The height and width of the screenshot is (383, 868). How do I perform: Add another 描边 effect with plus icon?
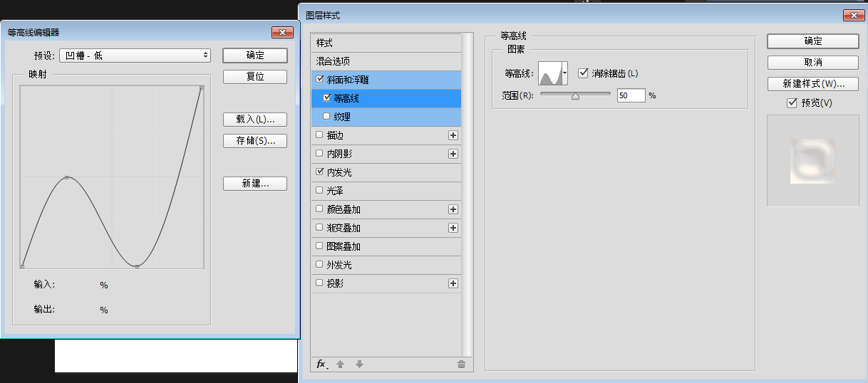click(x=453, y=135)
